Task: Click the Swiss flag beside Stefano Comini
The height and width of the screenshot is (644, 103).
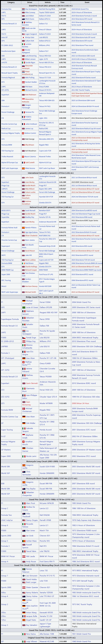Action: click(23, 133)
